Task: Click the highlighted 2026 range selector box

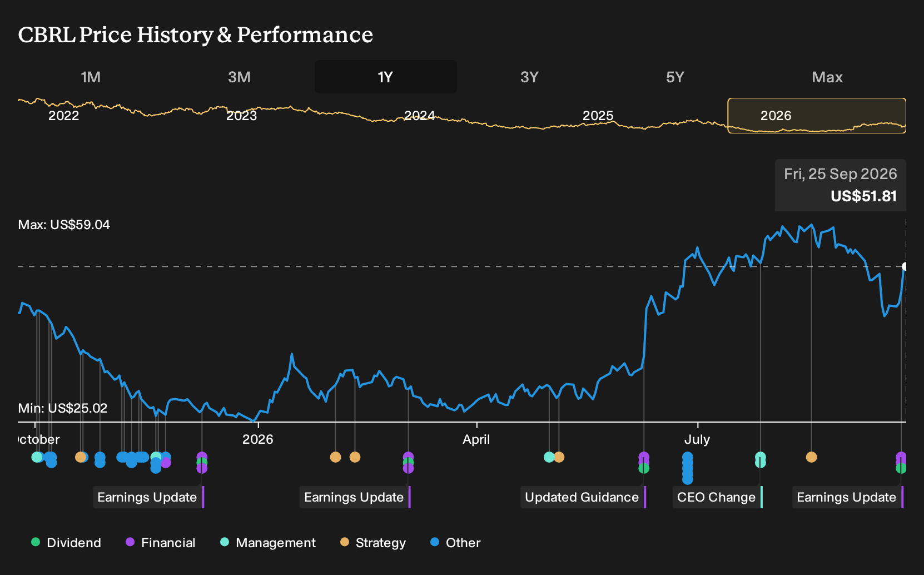Action: pyautogui.click(x=817, y=116)
